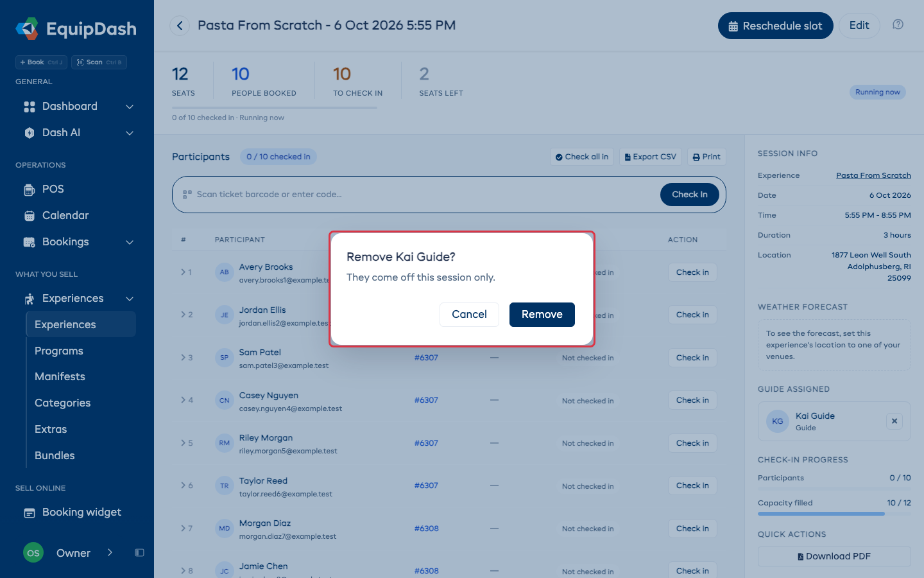Open the help question-mark icon
The width and height of the screenshot is (924, 578).
point(898,24)
